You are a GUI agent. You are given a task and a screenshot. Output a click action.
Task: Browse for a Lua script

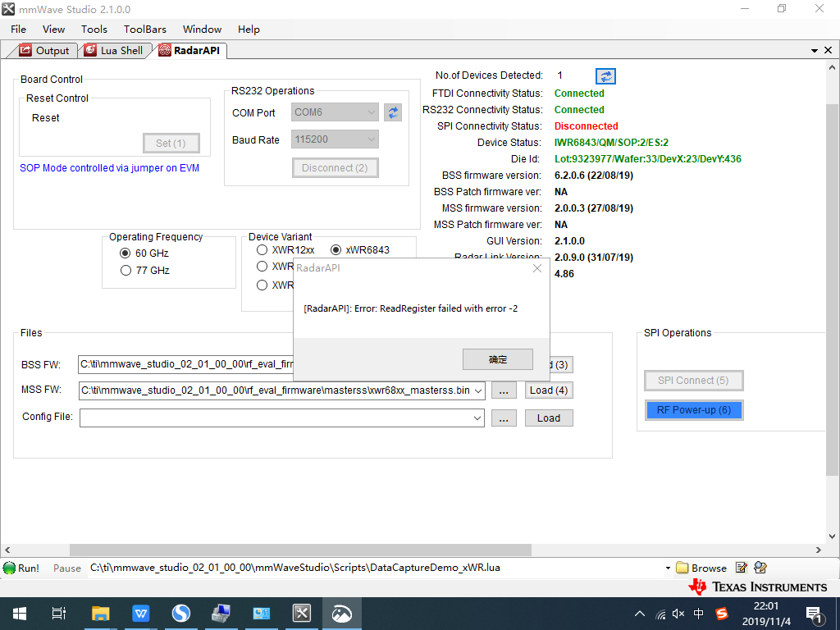(701, 568)
